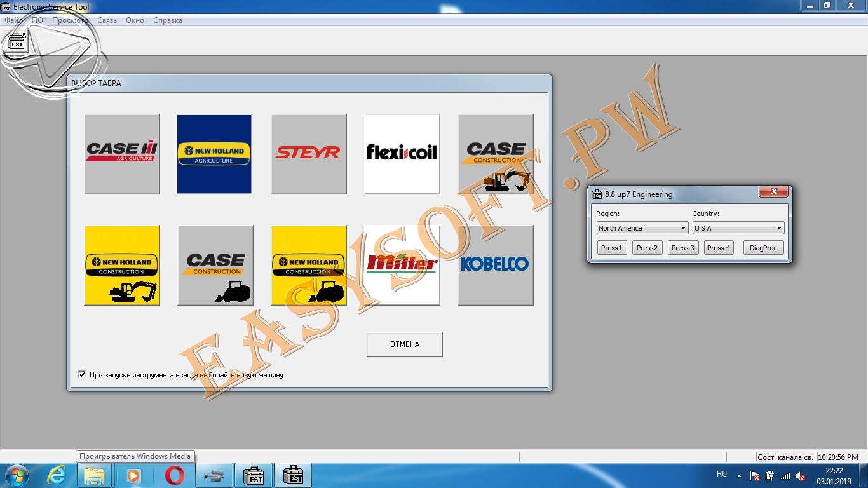Select the Steyr brand tile
Screen dimensions: 868x488
[309, 154]
